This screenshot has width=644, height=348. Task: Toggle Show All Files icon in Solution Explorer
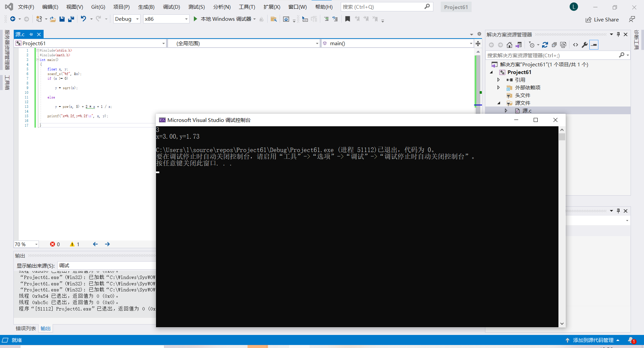tap(563, 45)
